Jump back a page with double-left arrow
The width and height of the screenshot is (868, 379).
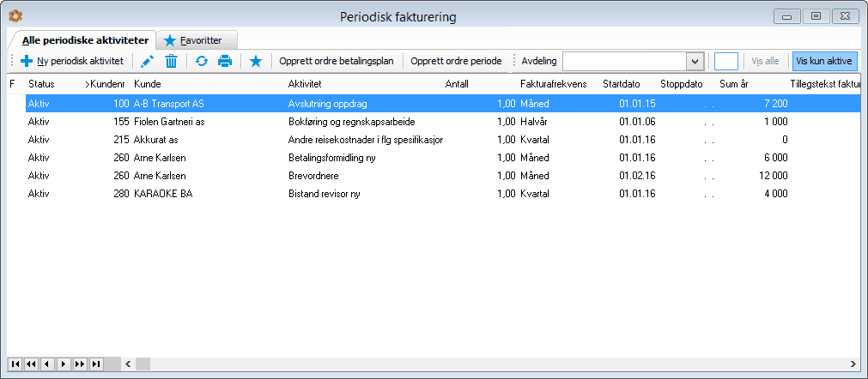point(31,364)
